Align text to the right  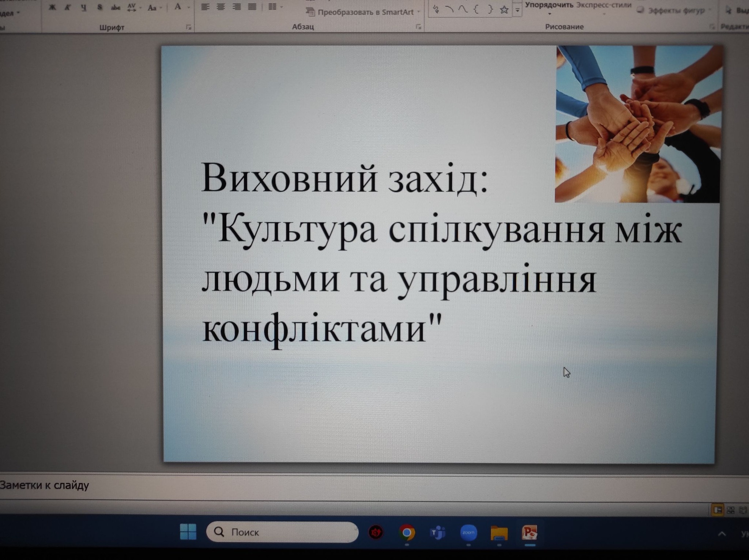coord(237,7)
